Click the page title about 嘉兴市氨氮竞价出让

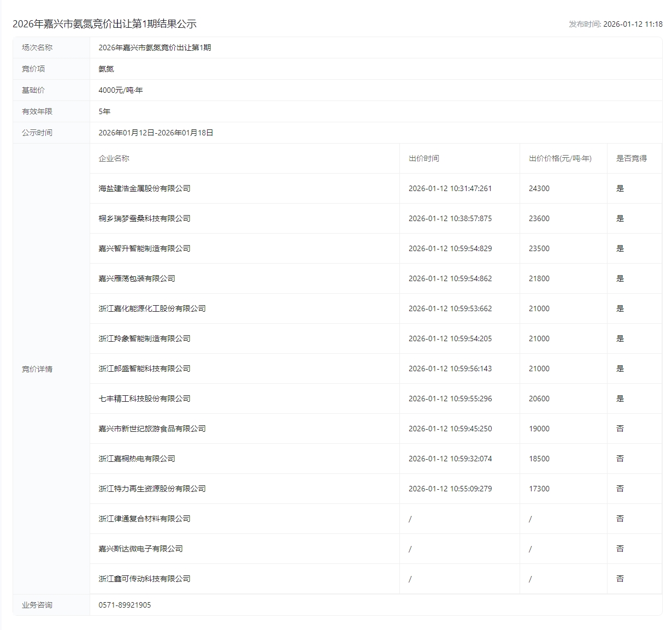pos(104,24)
